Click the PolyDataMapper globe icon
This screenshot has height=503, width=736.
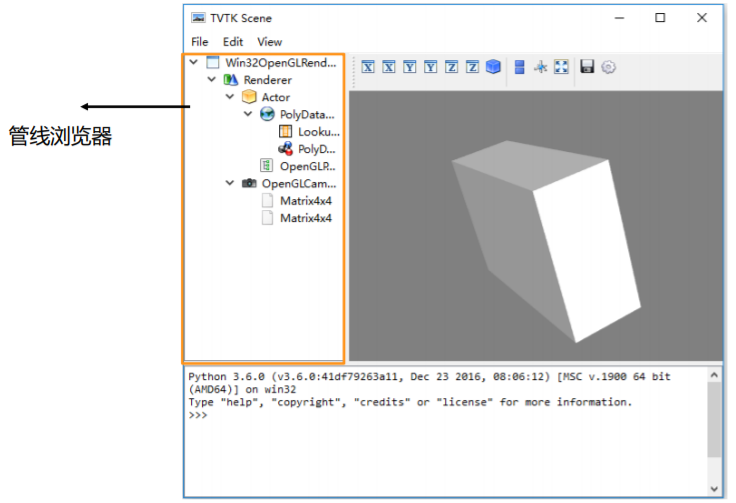click(x=267, y=115)
